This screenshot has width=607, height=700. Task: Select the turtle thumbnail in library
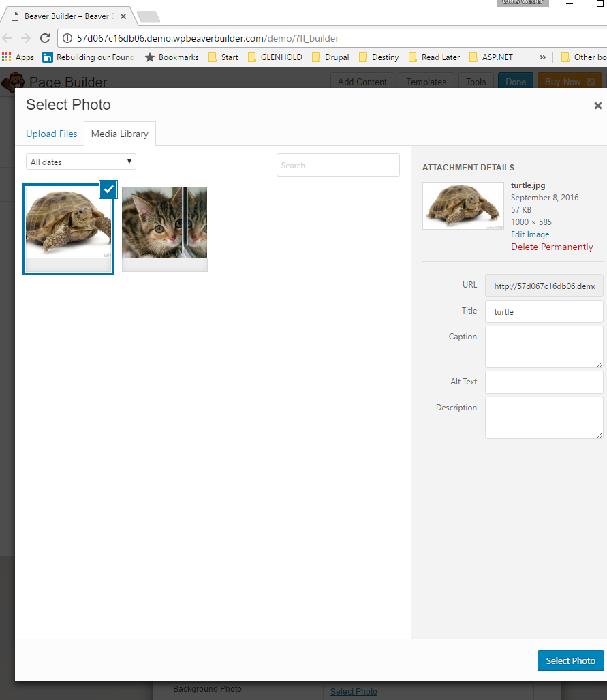click(68, 229)
